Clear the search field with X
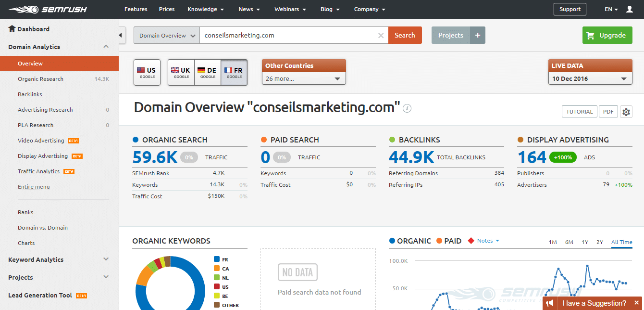Viewport: 644px width, 310px height. [381, 35]
